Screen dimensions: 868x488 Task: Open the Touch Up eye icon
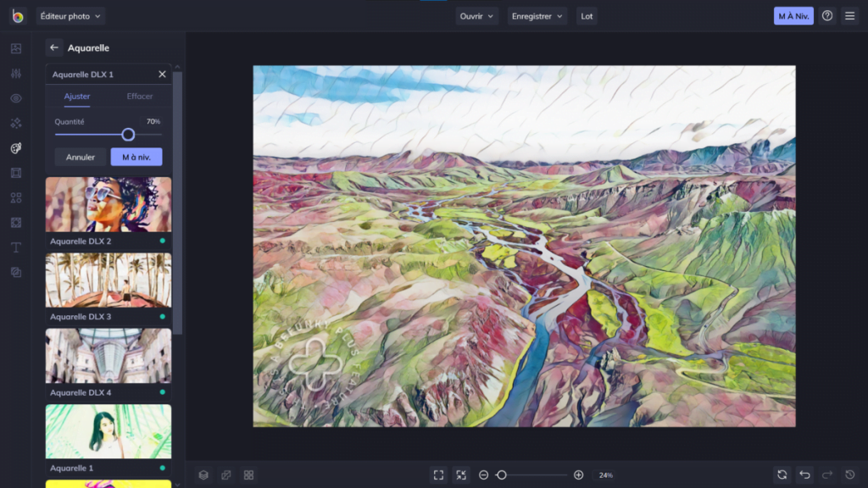[x=16, y=98]
